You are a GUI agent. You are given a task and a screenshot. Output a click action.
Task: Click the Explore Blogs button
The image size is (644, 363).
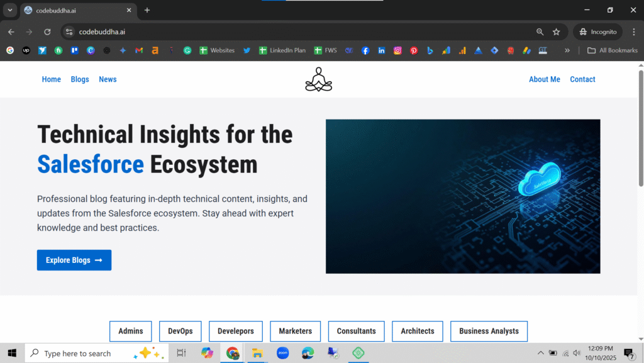coord(74,260)
